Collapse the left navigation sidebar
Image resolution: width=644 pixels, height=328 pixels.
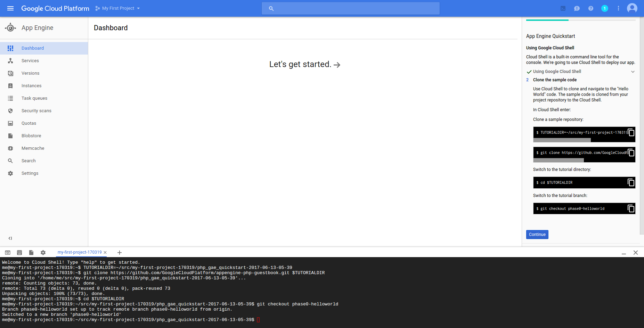tap(10, 238)
